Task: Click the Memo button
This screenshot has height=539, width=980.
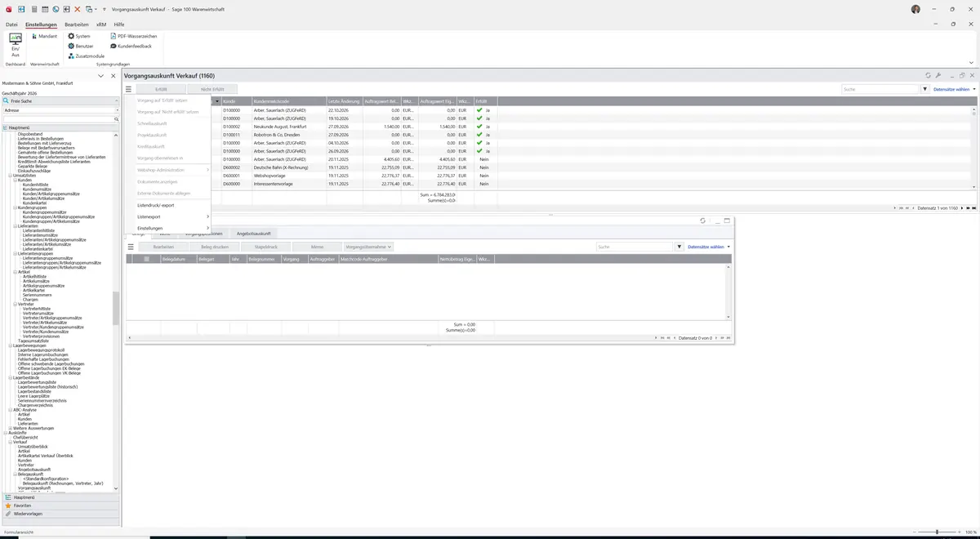Action: (317, 247)
